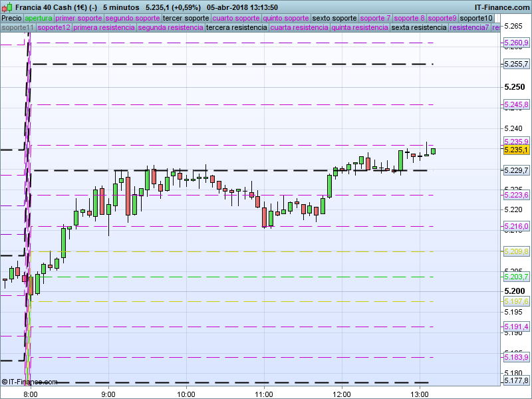Select the soporte12 label
Viewport: 532px width, 399px height.
pos(54,27)
